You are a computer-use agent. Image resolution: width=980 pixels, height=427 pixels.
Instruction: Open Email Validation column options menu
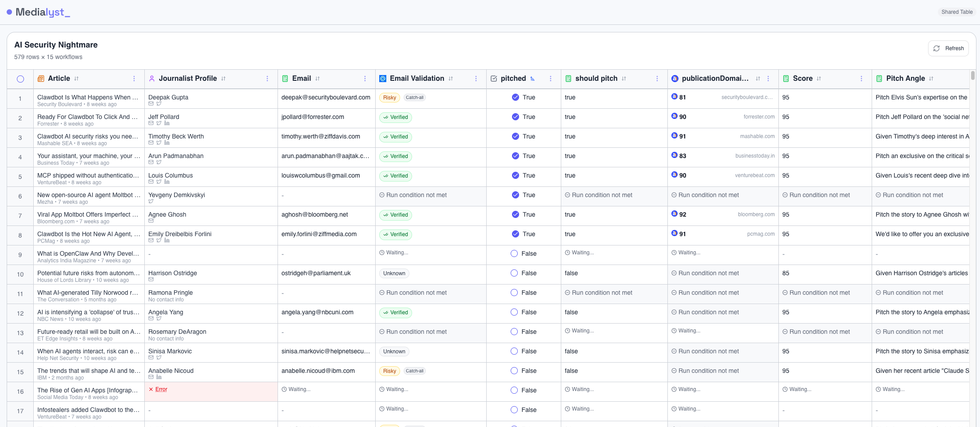click(x=476, y=79)
